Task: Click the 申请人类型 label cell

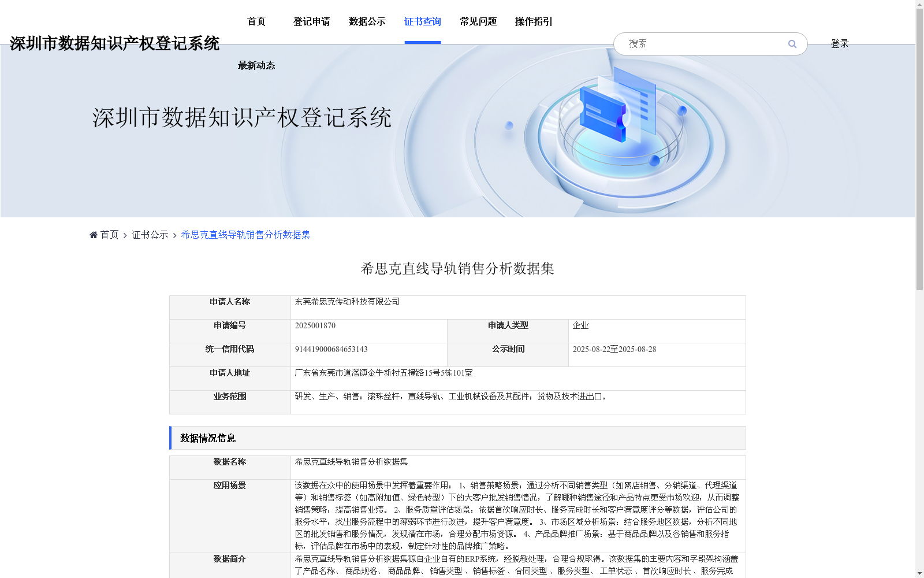Action: [x=508, y=331]
